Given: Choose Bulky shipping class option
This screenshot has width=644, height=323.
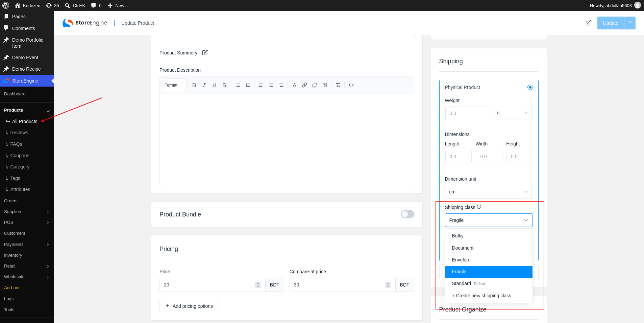Looking at the screenshot, I should [489, 236].
